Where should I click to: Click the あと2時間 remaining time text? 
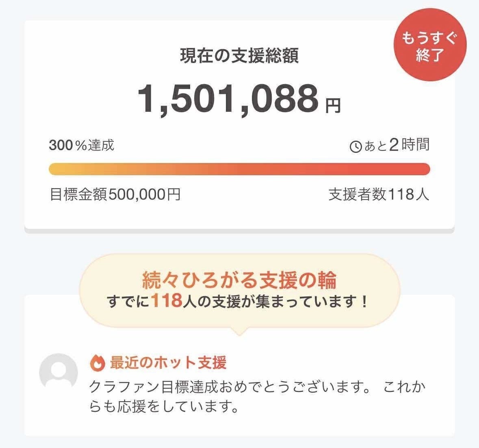(x=397, y=145)
